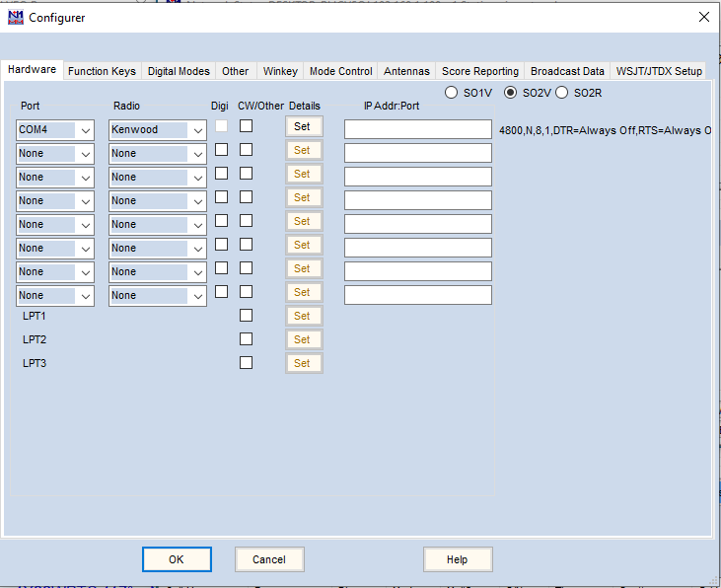
Task: Switch to the Function Keys tab
Action: 102,71
